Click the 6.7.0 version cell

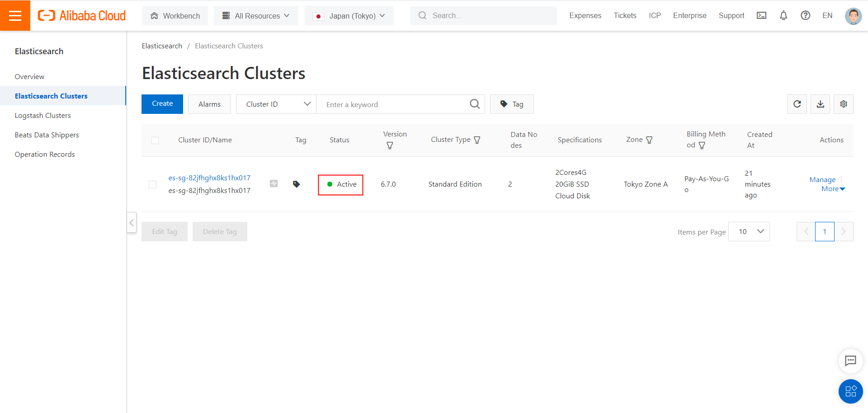[x=388, y=184]
